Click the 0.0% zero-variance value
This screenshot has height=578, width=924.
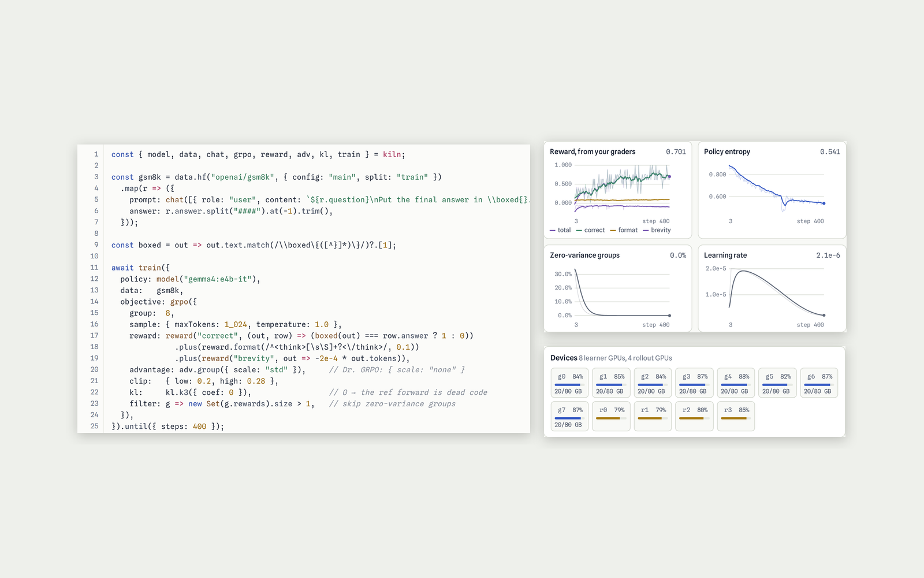pos(678,255)
